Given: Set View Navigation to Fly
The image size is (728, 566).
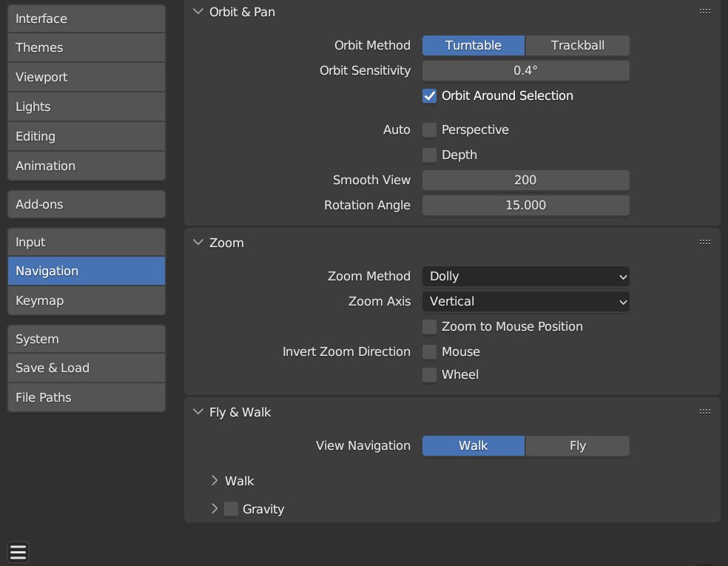Looking at the screenshot, I should point(577,445).
